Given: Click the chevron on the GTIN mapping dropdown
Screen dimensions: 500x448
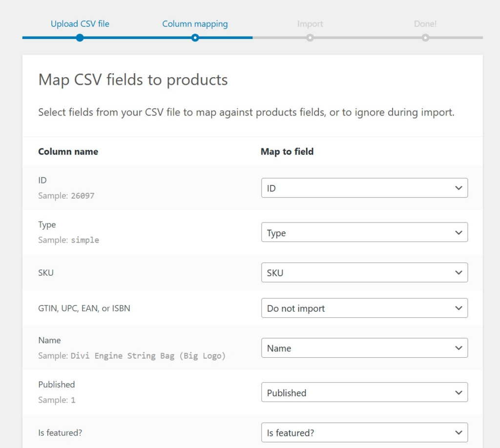Looking at the screenshot, I should pos(458,308).
